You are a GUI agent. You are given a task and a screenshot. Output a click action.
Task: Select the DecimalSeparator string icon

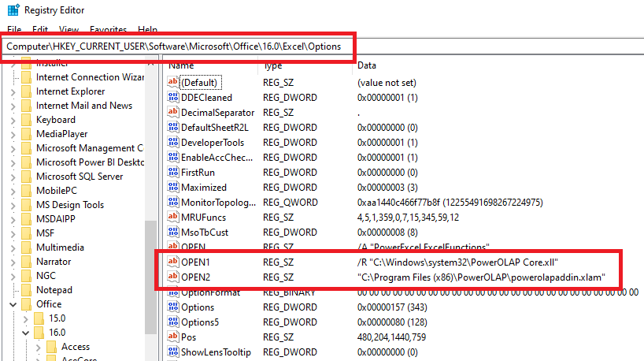coord(173,112)
